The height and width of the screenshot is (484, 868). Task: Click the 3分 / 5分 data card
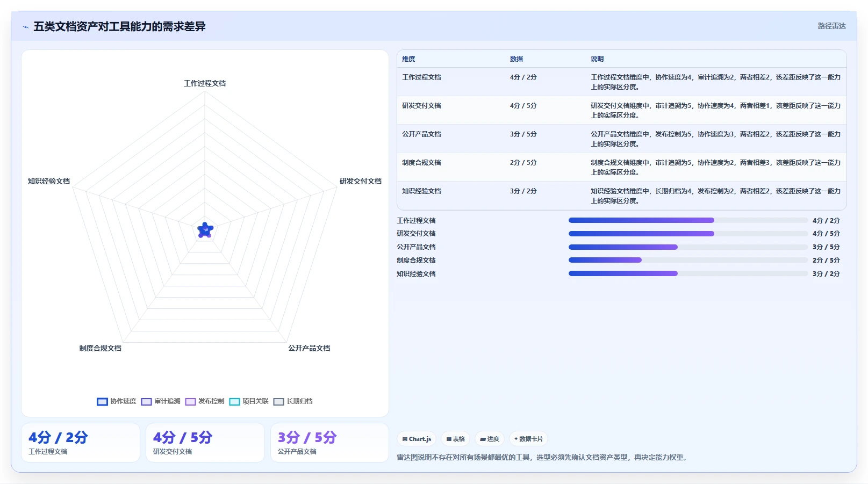click(x=329, y=443)
